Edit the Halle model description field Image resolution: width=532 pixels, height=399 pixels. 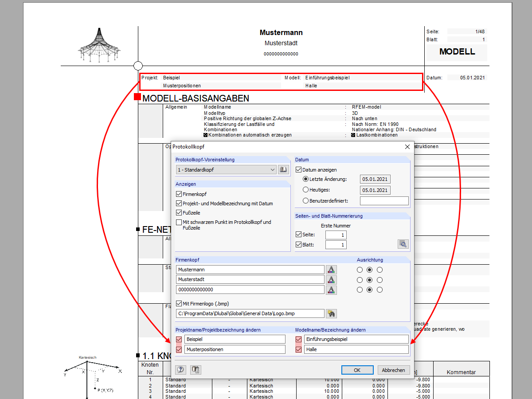[x=356, y=349]
